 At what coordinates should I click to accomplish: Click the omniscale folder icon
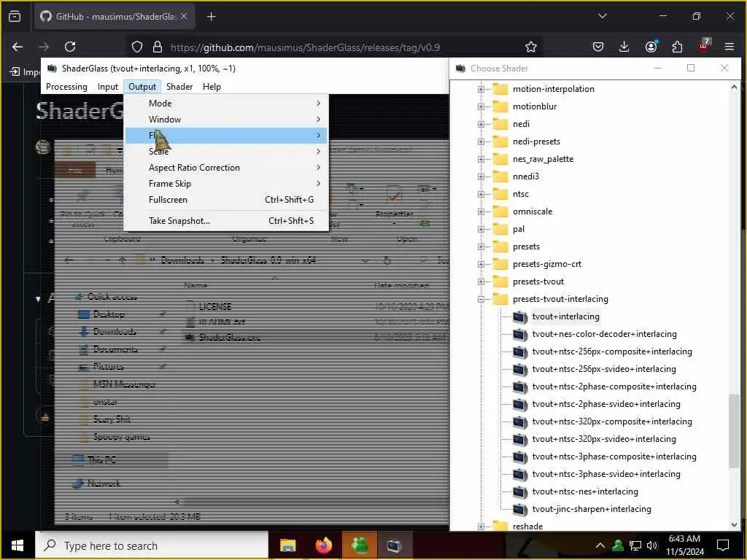point(500,211)
